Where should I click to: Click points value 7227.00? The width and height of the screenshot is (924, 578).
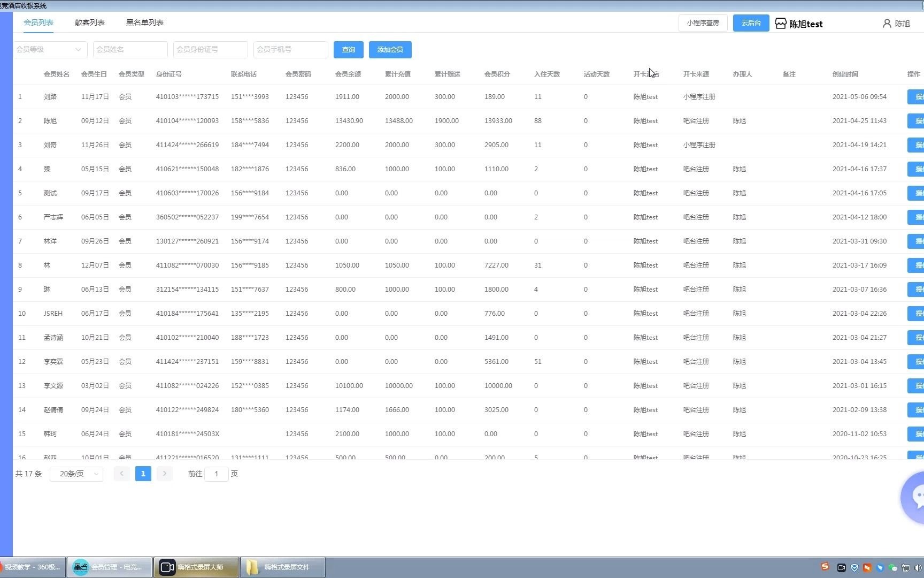[496, 265]
